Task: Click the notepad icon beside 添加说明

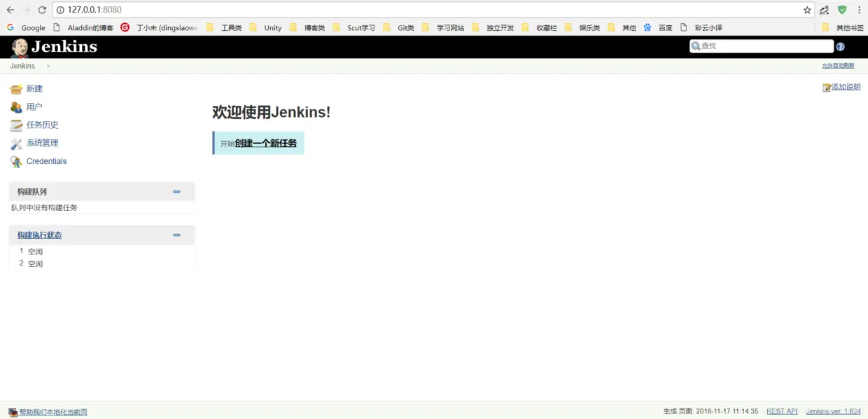Action: [x=827, y=88]
